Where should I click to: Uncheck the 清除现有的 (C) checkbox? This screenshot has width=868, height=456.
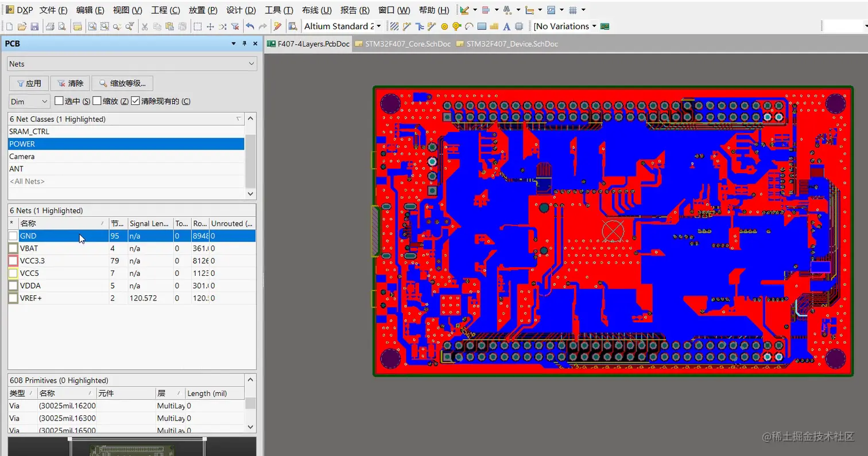click(135, 101)
